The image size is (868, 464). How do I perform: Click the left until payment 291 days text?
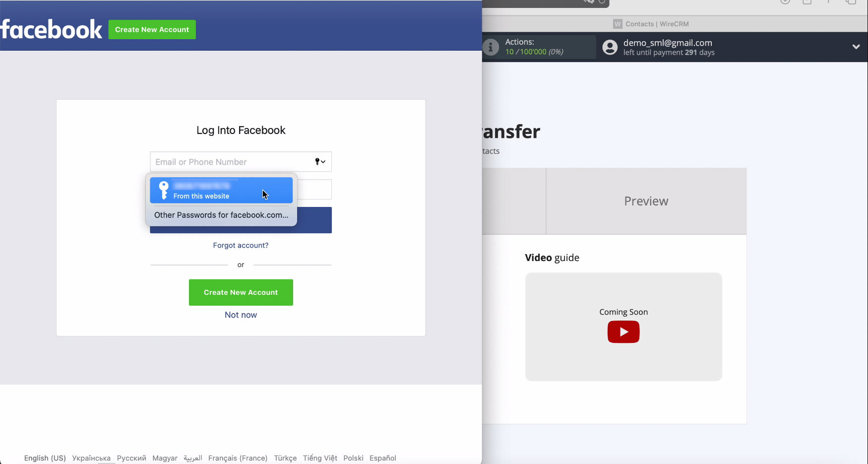point(669,53)
